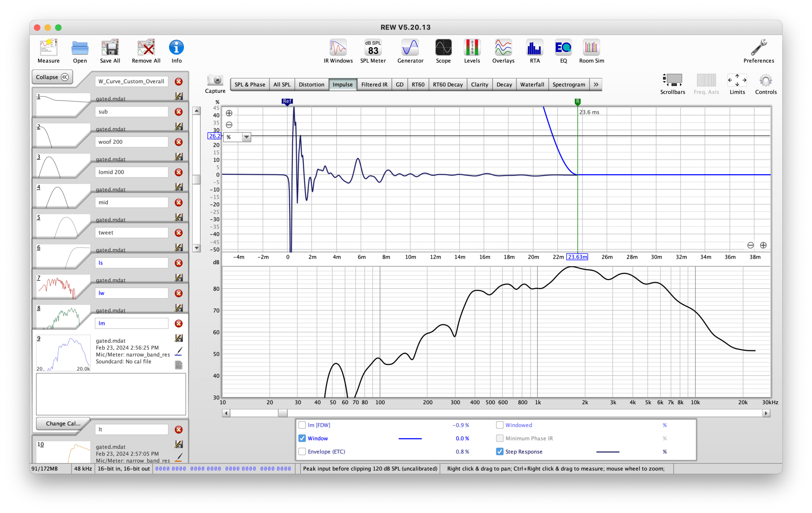Zoom in horizontal axis of impulse graph
The width and height of the screenshot is (812, 513).
coord(763,245)
